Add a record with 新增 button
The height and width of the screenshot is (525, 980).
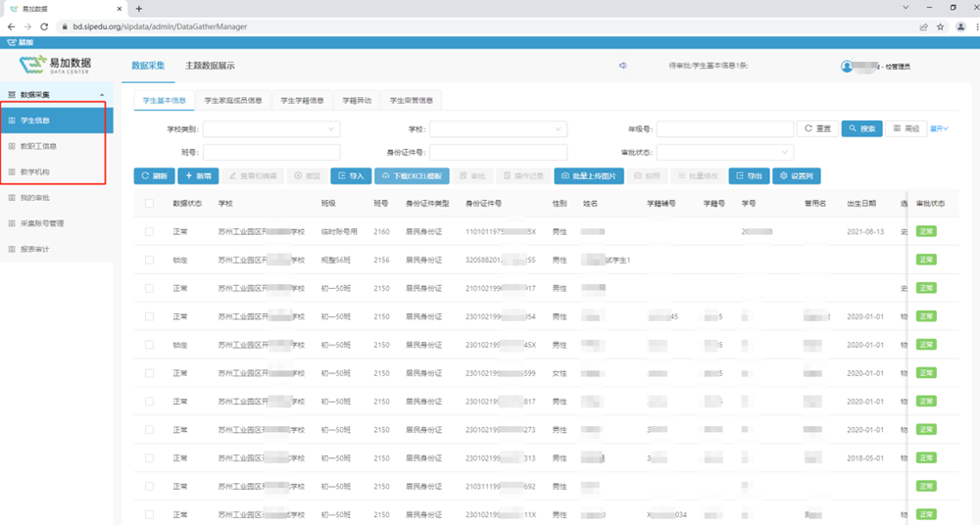(198, 176)
